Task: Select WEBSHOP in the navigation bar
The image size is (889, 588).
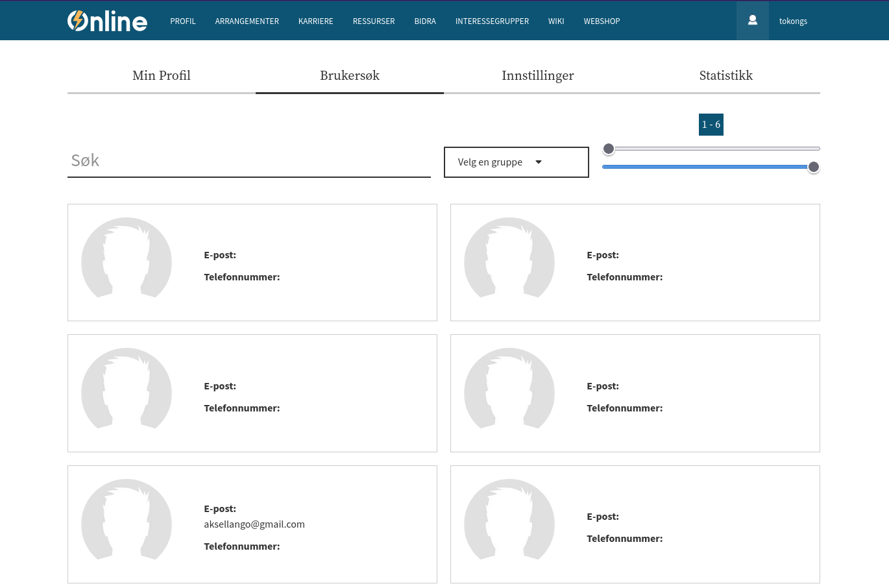Action: pyautogui.click(x=602, y=21)
